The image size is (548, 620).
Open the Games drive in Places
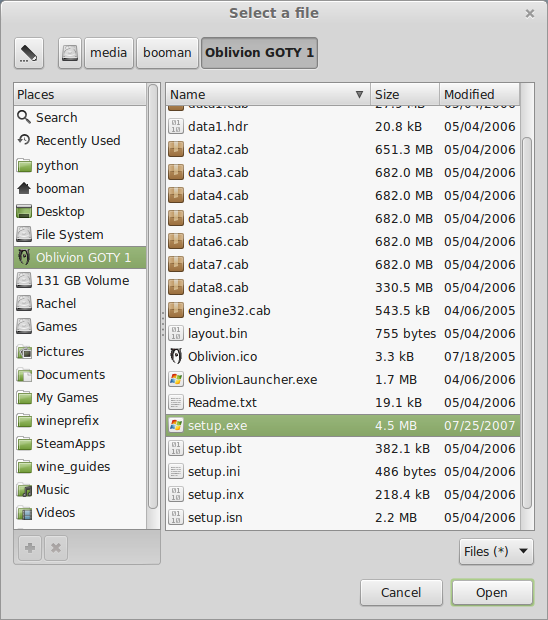[x=80, y=327]
